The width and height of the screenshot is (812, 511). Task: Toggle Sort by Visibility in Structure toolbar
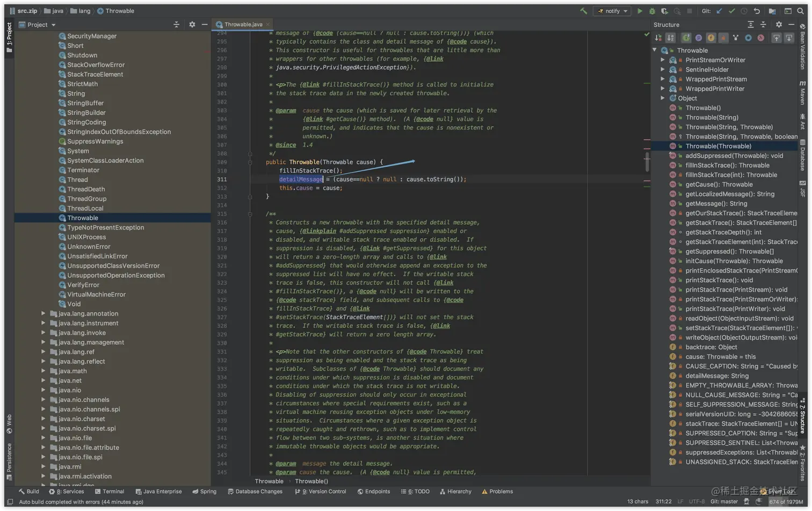click(x=658, y=38)
